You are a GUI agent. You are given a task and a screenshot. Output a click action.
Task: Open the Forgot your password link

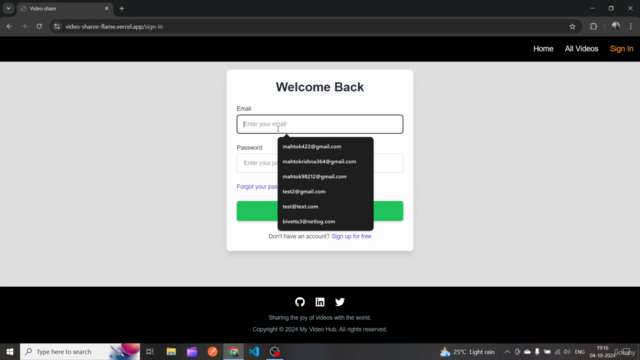tap(257, 187)
